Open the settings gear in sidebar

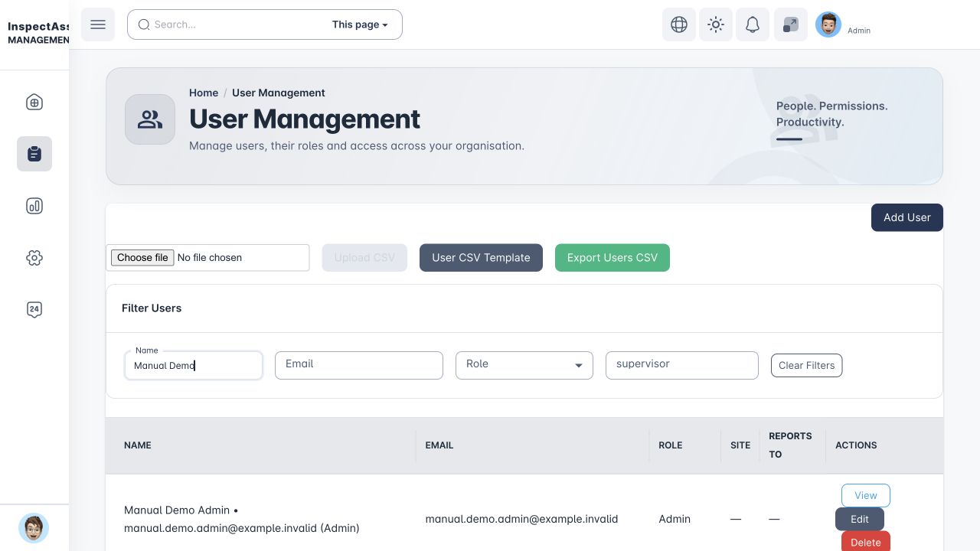pyautogui.click(x=34, y=258)
